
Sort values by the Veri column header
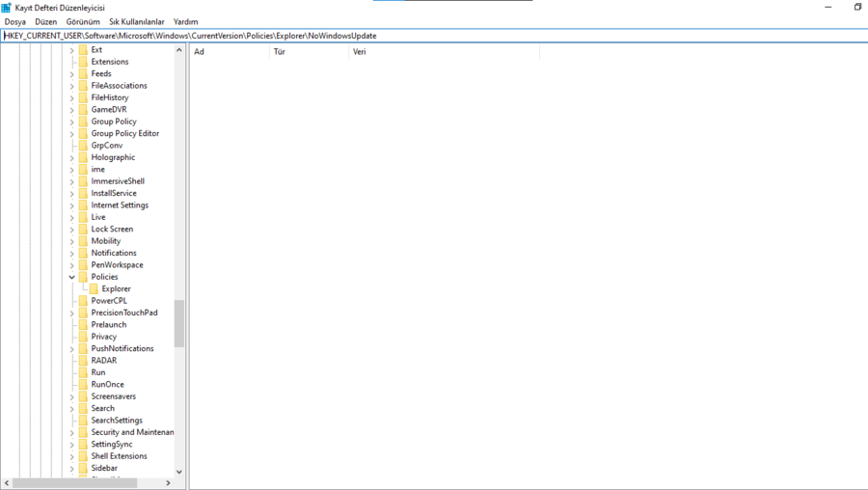click(x=444, y=51)
